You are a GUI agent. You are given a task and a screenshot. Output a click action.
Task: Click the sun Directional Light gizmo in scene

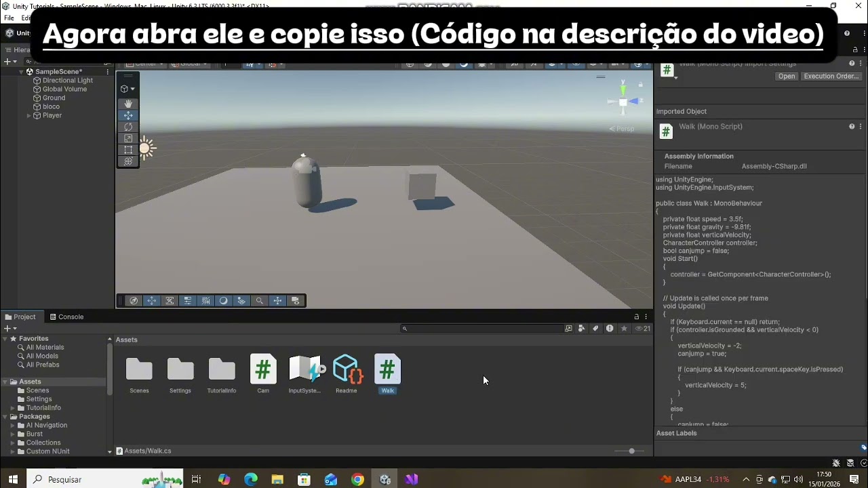pos(146,148)
